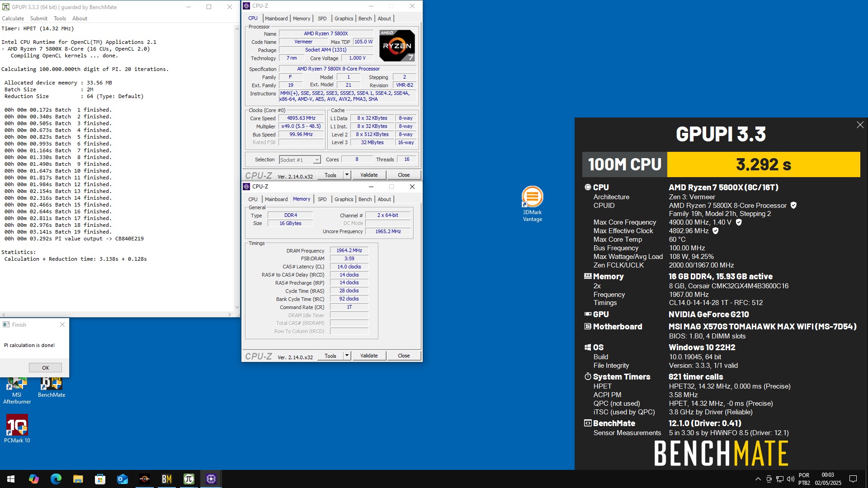868x488 pixels.
Task: Click OK in the Finish dialog
Action: [45, 368]
